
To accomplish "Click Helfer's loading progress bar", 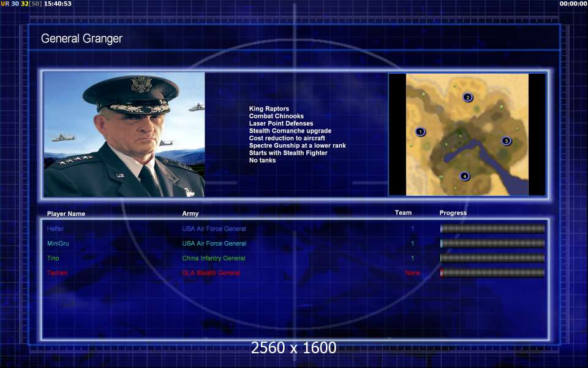I will 492,229.
